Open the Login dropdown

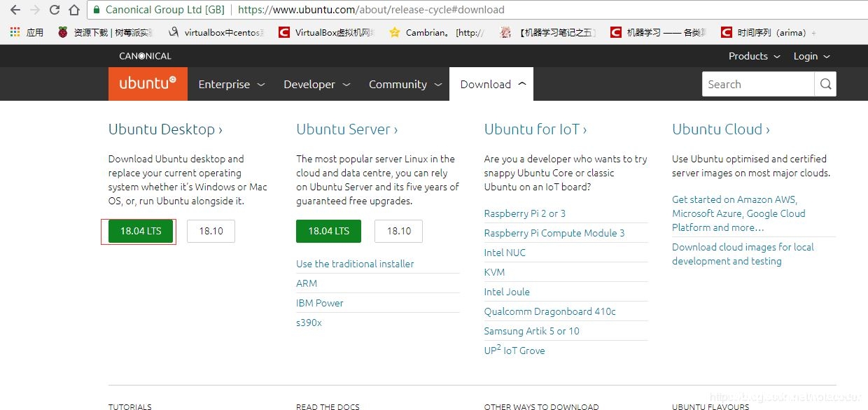click(x=806, y=56)
